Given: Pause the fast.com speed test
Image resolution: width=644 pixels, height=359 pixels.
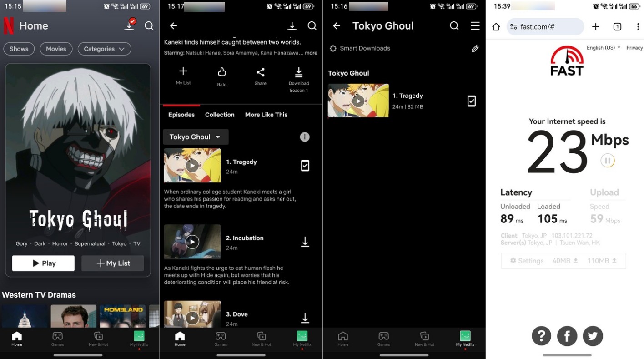Looking at the screenshot, I should coord(607,161).
